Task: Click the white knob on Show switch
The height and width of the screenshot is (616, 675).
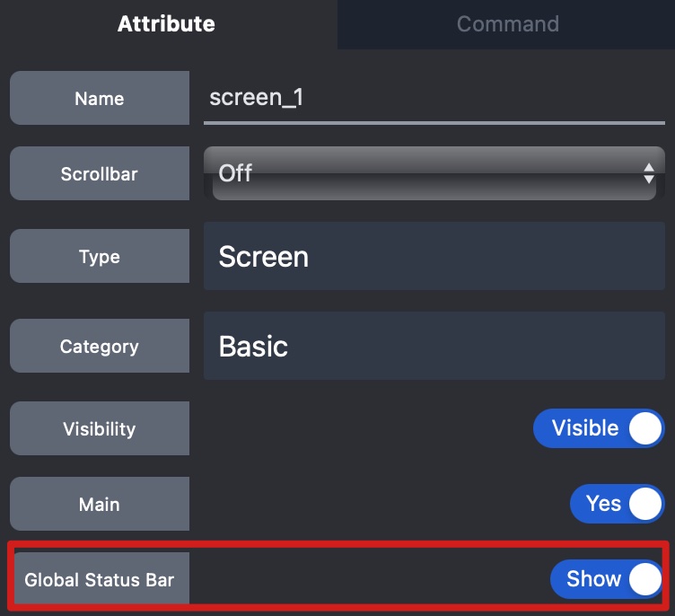Action: (x=644, y=579)
